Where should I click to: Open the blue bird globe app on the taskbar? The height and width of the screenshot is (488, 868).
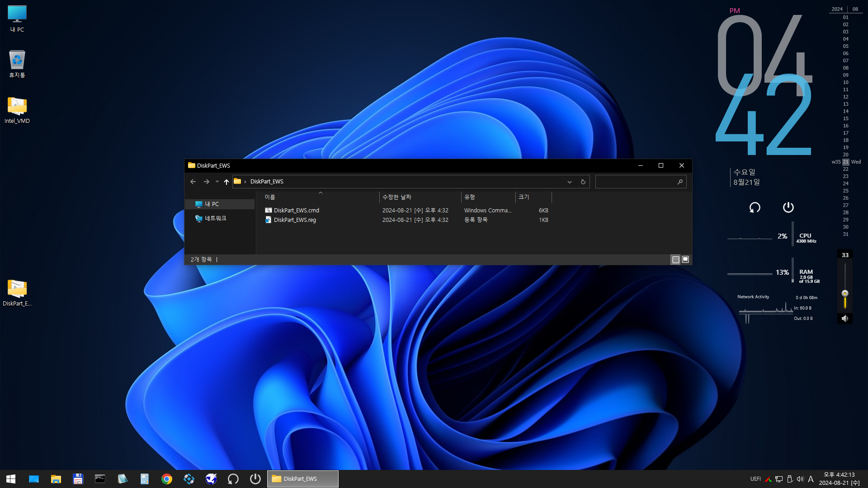coord(211,479)
